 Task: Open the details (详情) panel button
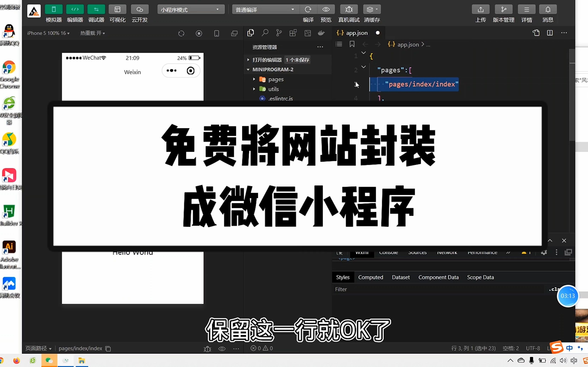(x=527, y=10)
